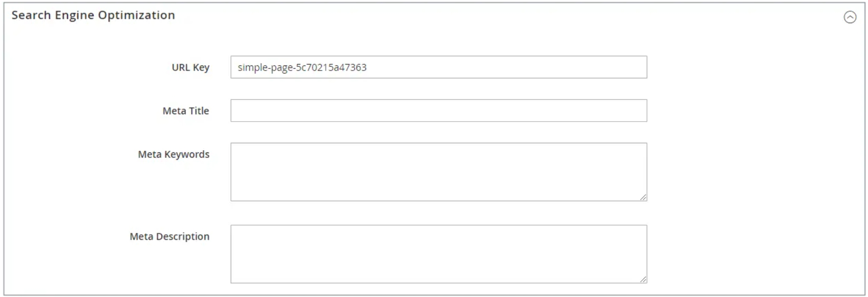Click the Meta Keywords textarea resize grip
This screenshot has height=297, width=868.
[643, 197]
